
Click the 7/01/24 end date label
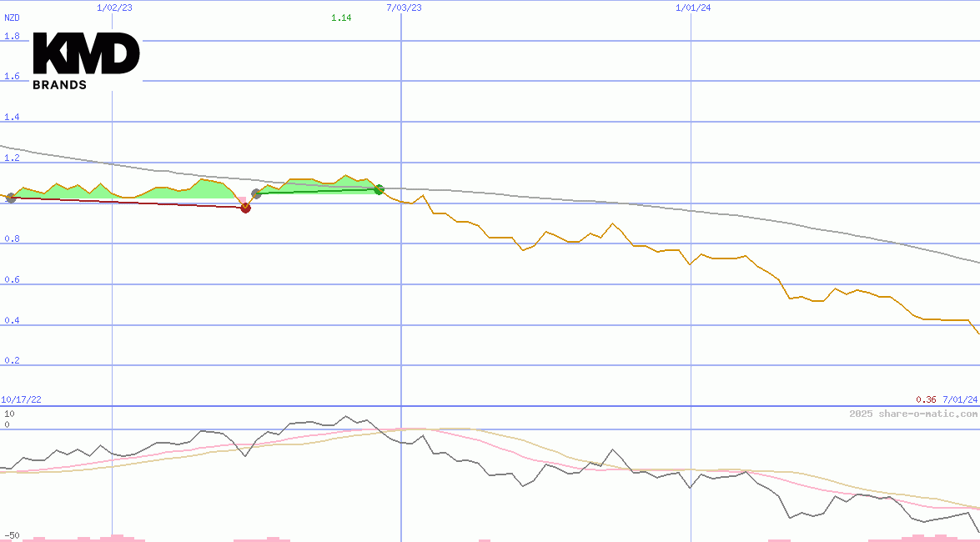tap(960, 400)
